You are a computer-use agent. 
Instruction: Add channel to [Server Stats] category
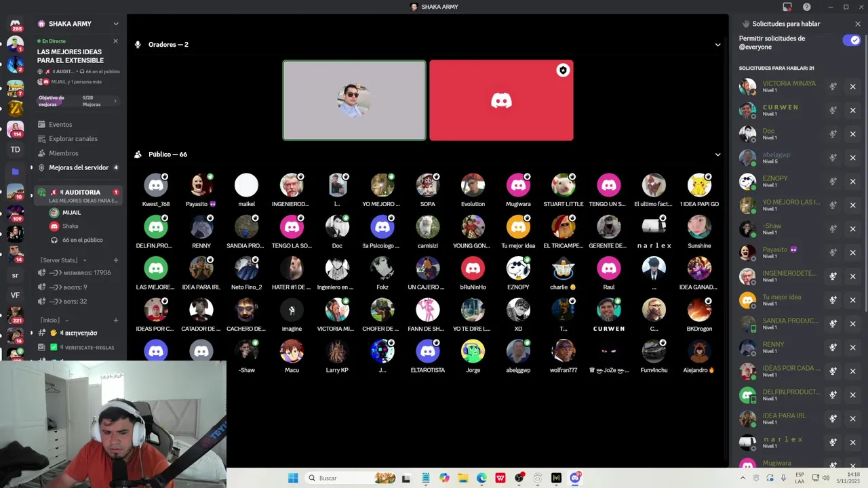tap(116, 260)
